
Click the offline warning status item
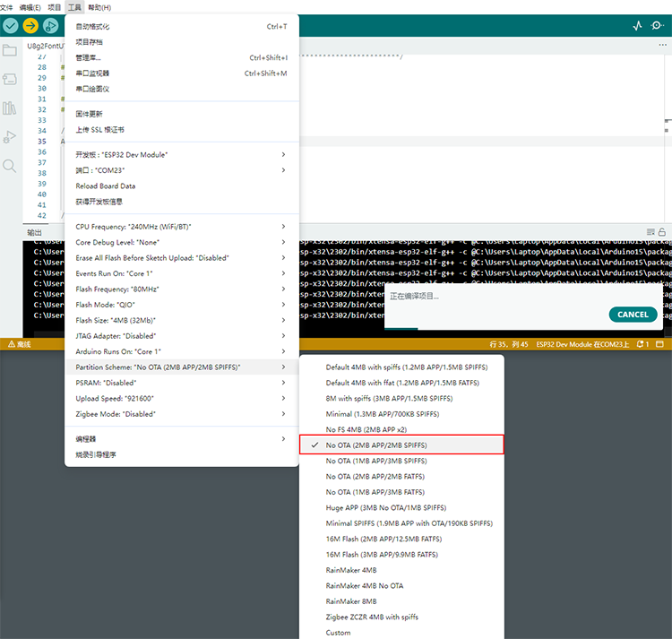[20, 344]
